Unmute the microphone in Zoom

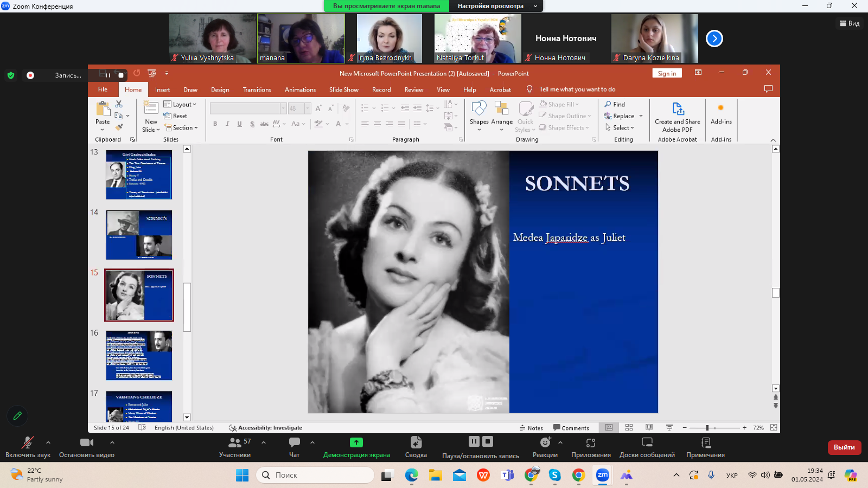pos(27,447)
